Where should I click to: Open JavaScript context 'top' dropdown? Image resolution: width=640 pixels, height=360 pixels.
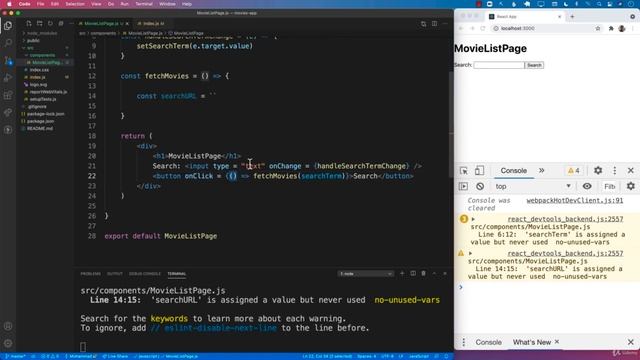tap(533, 187)
